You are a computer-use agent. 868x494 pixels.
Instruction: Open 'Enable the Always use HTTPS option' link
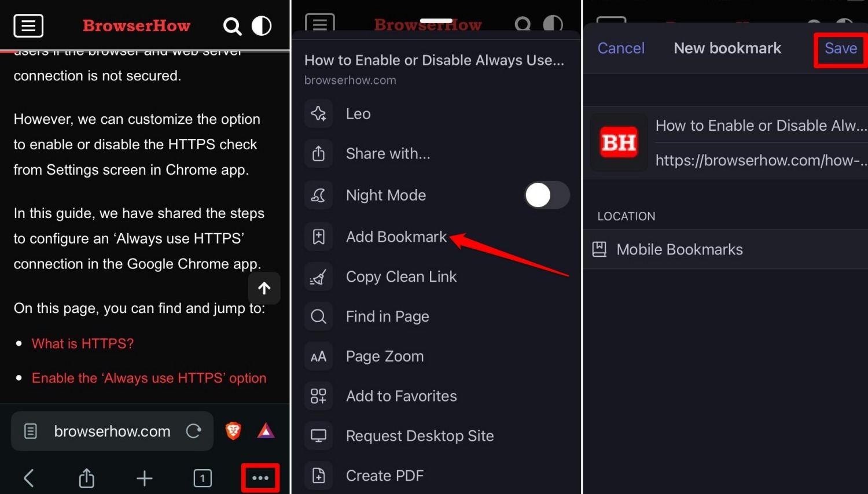click(x=149, y=378)
